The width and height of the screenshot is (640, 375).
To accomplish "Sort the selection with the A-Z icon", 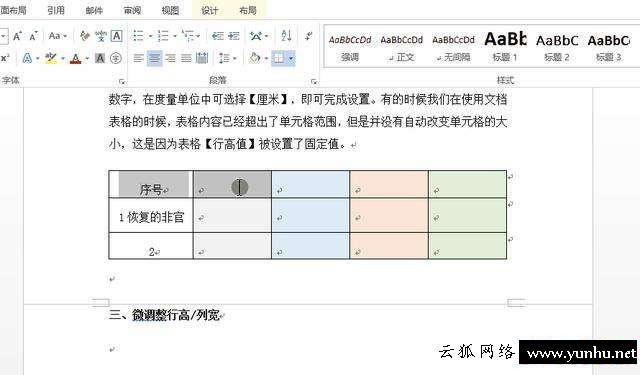I will pyautogui.click(x=286, y=36).
